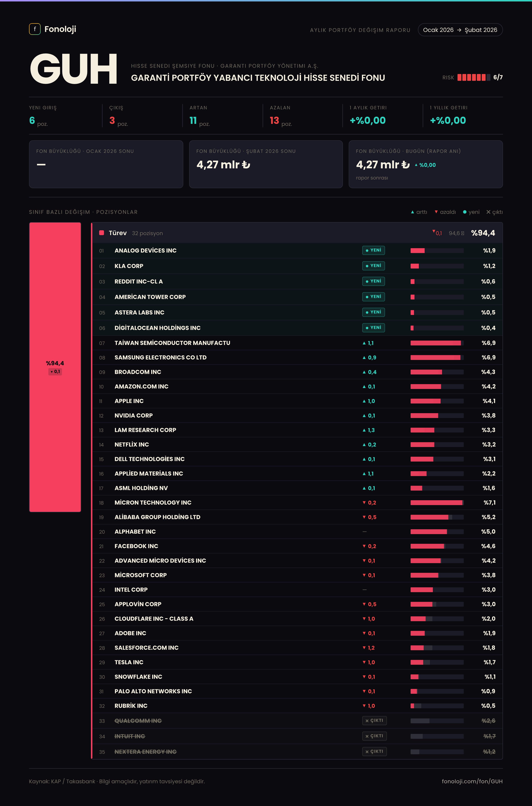
Task: Click the down arrow for Cloudflare Inc
Action: pyautogui.click(x=364, y=619)
